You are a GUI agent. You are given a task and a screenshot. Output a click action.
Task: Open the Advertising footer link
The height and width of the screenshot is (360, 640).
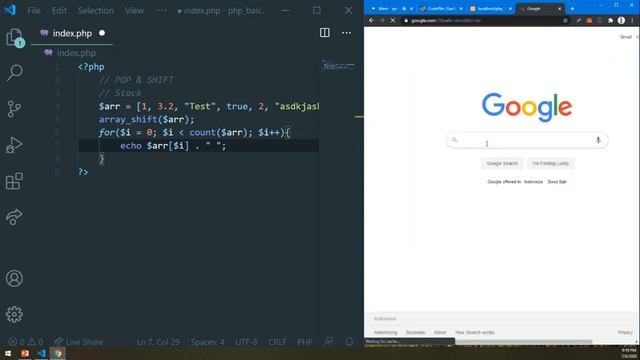[385, 332]
